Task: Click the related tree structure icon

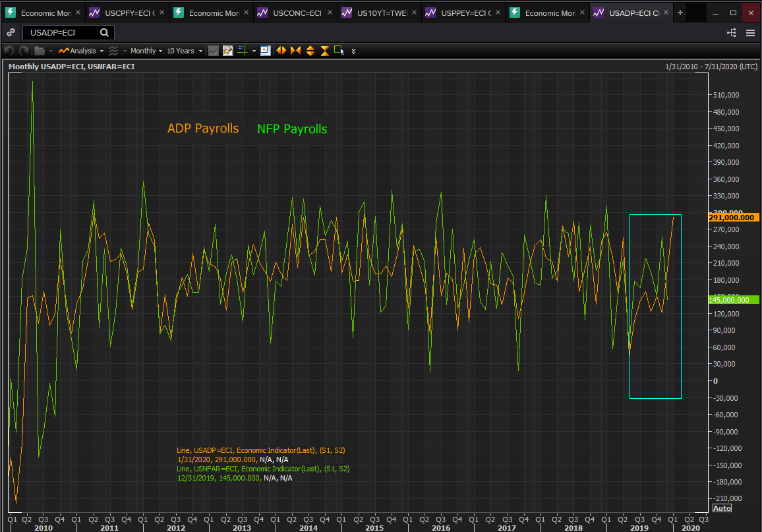Action: point(732,33)
